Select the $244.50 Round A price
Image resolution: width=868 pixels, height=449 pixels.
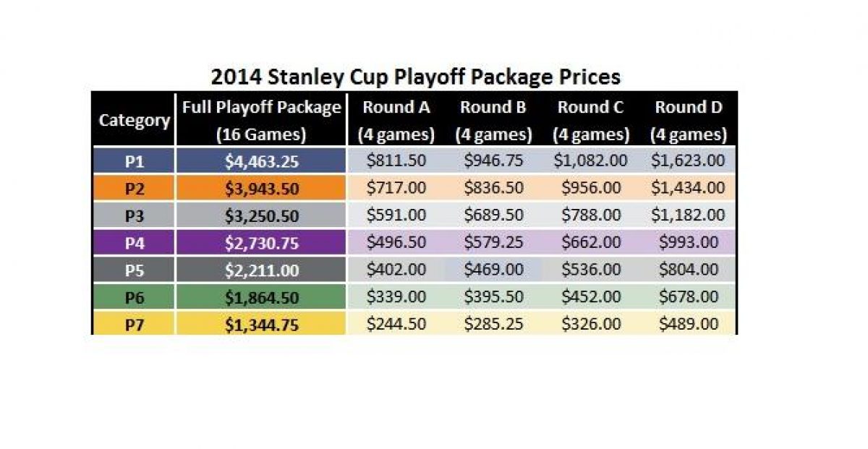pos(396,323)
